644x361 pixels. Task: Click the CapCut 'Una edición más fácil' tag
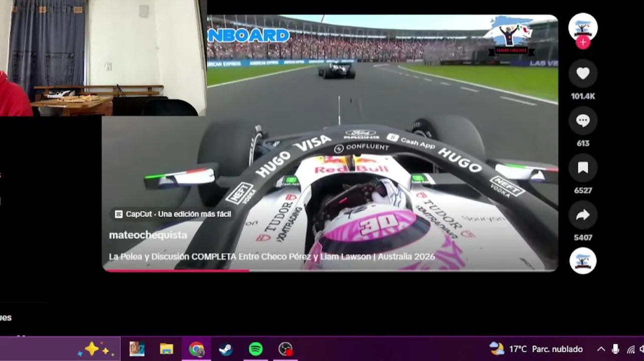click(x=174, y=214)
